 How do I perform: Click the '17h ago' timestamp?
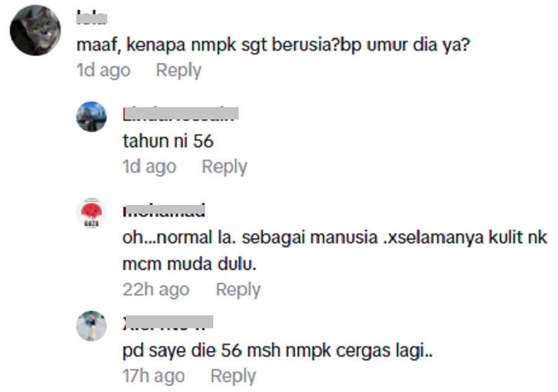tap(154, 376)
